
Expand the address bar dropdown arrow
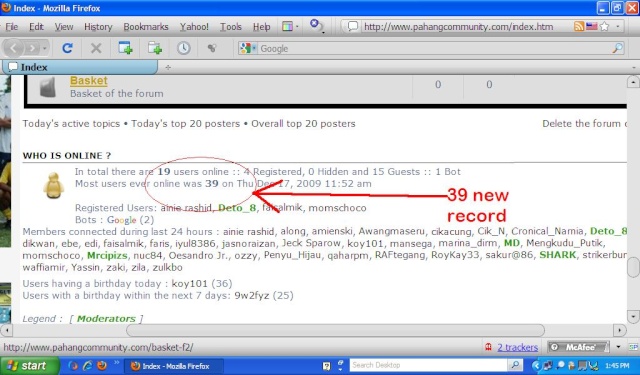[618, 27]
